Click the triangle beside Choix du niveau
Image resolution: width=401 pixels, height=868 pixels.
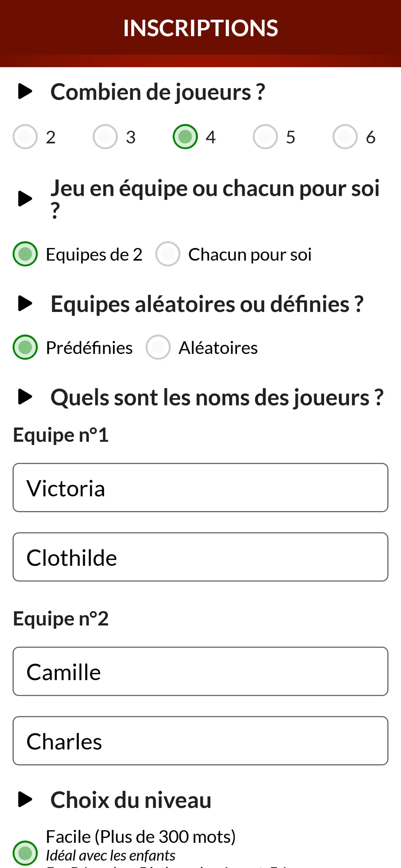point(25,799)
